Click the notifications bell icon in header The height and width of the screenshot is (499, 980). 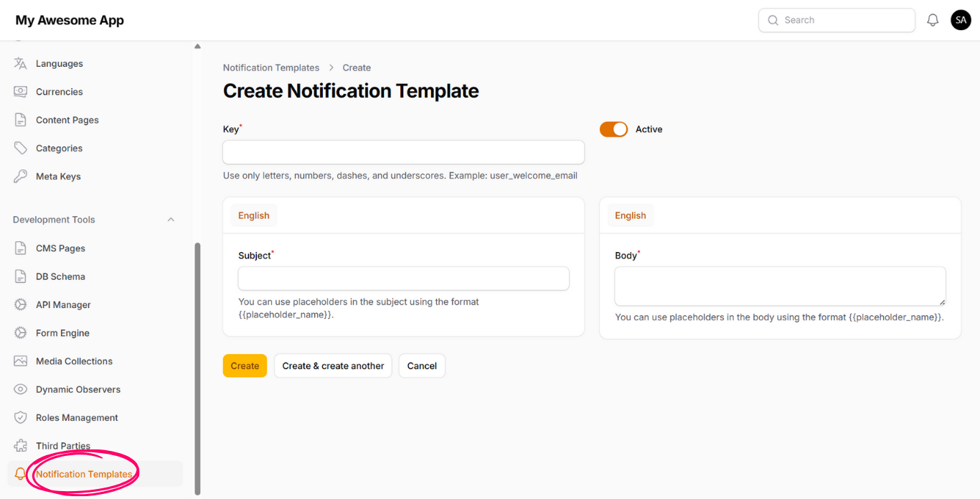[933, 20]
